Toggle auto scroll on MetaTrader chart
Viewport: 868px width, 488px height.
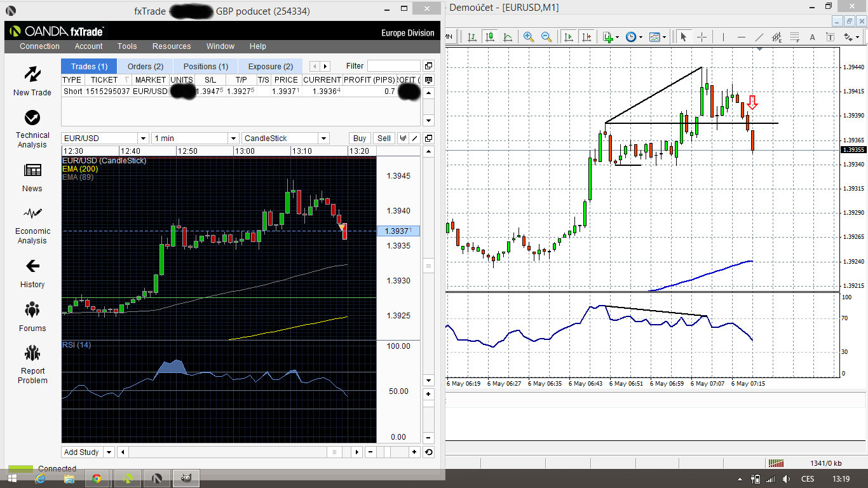point(569,37)
